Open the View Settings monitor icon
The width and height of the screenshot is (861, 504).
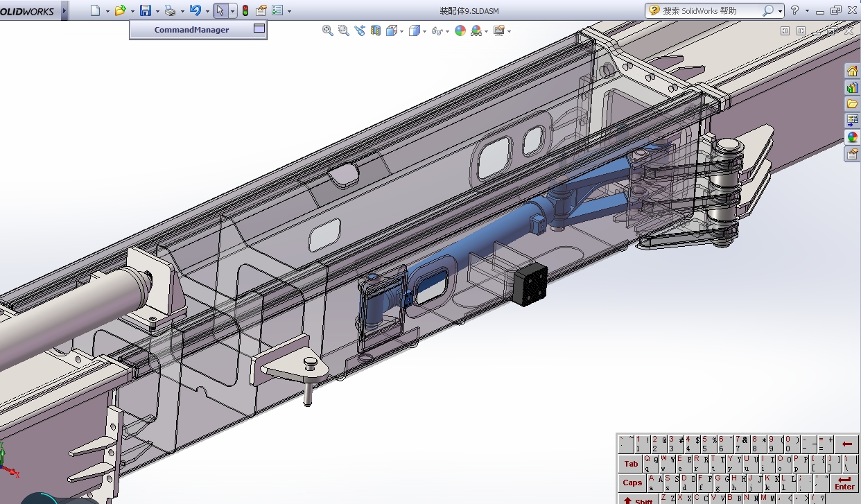(x=499, y=31)
